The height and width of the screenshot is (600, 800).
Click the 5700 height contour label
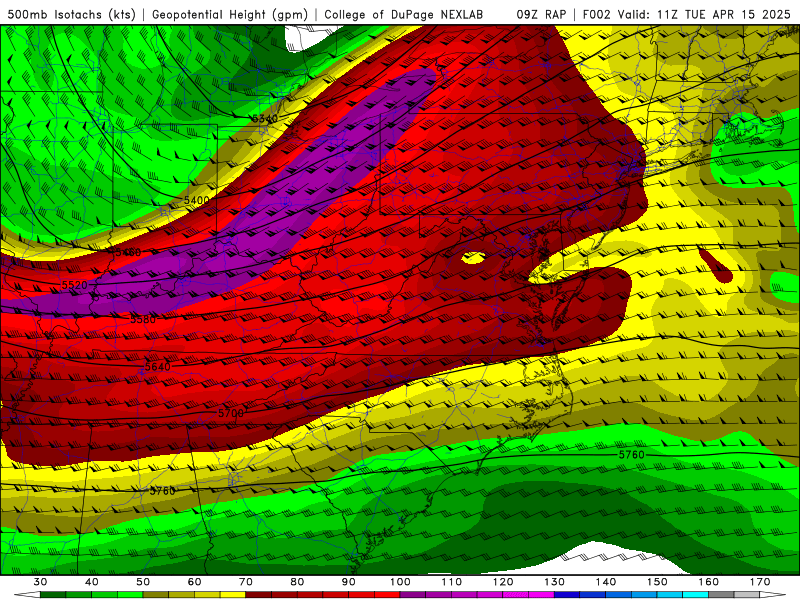(231, 413)
